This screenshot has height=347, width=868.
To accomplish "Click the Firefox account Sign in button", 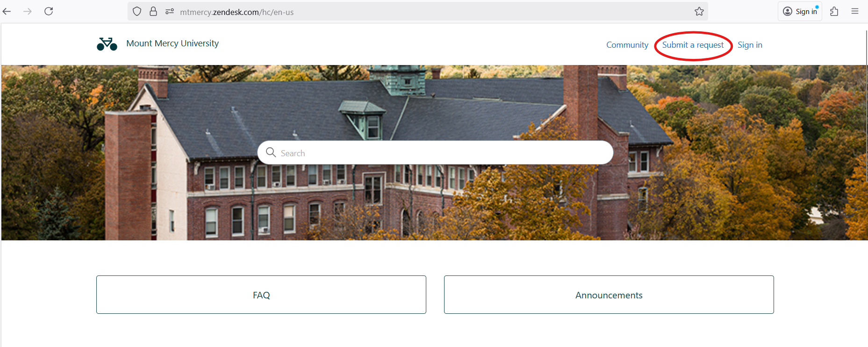I will (800, 11).
